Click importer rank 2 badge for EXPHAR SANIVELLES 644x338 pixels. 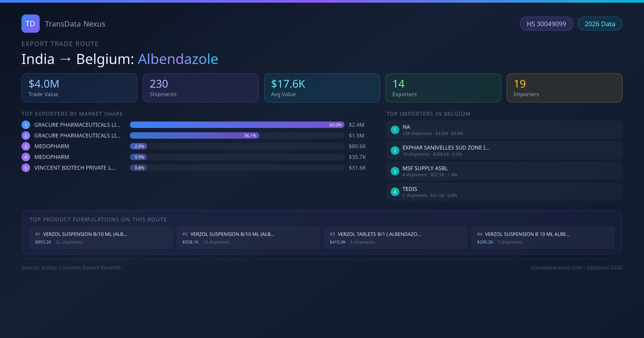click(x=395, y=150)
